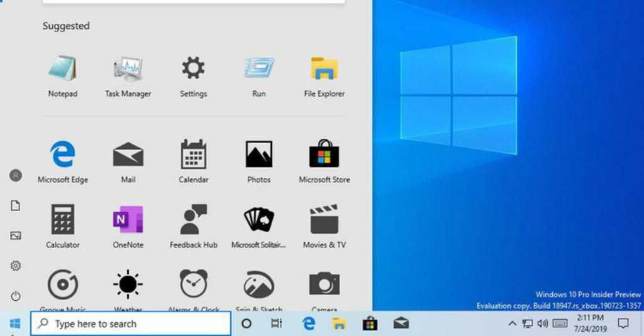Open Task View on taskbar

pyautogui.click(x=277, y=323)
